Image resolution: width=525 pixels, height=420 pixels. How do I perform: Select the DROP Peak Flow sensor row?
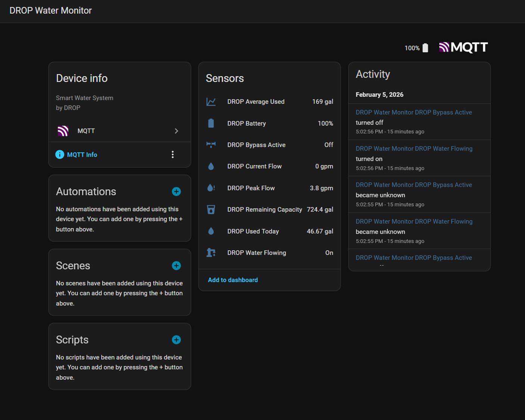click(269, 188)
